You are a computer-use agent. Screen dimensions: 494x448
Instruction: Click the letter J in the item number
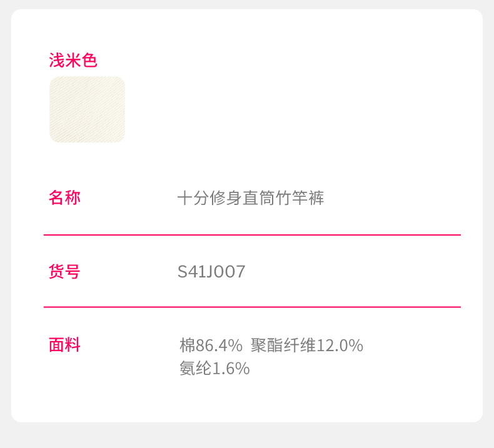tap(211, 272)
